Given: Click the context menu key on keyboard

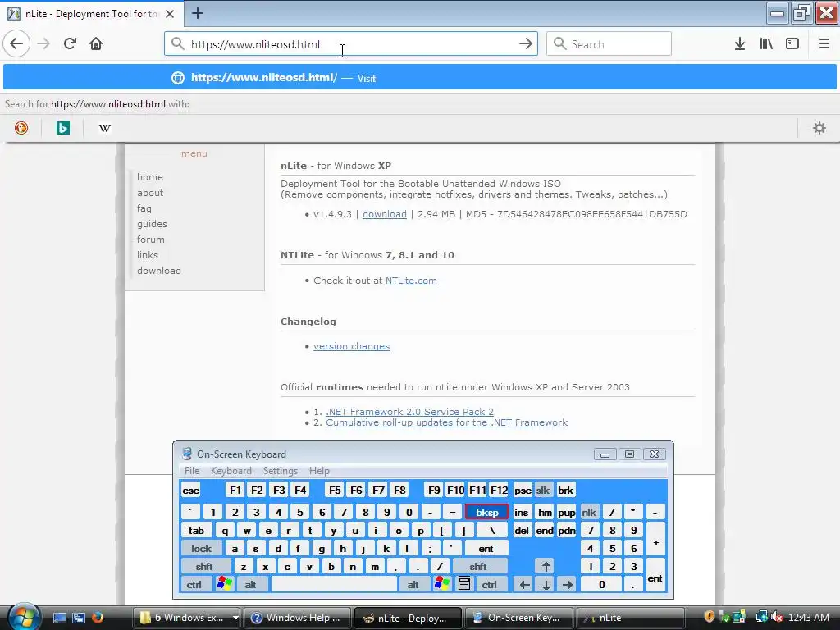Looking at the screenshot, I should (x=464, y=584).
